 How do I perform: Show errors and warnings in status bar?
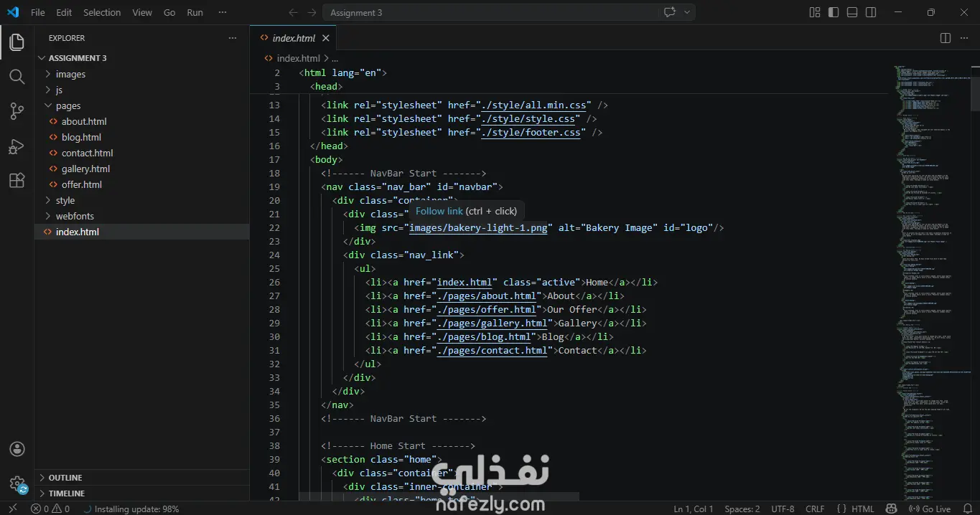click(50, 509)
